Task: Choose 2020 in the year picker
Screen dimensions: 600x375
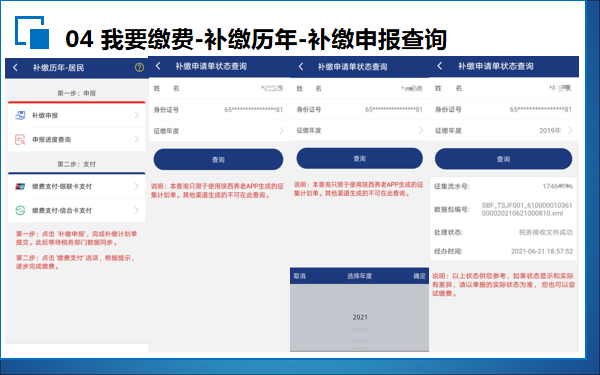Action: coord(360,330)
